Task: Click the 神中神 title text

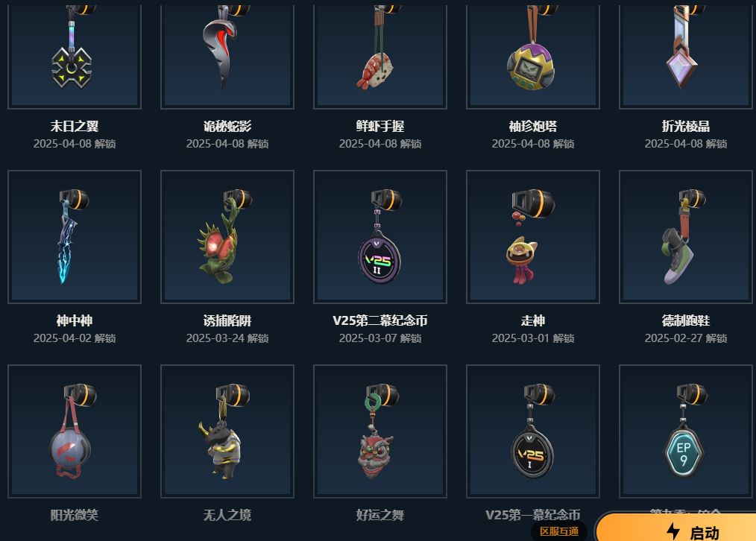Action: click(x=75, y=320)
